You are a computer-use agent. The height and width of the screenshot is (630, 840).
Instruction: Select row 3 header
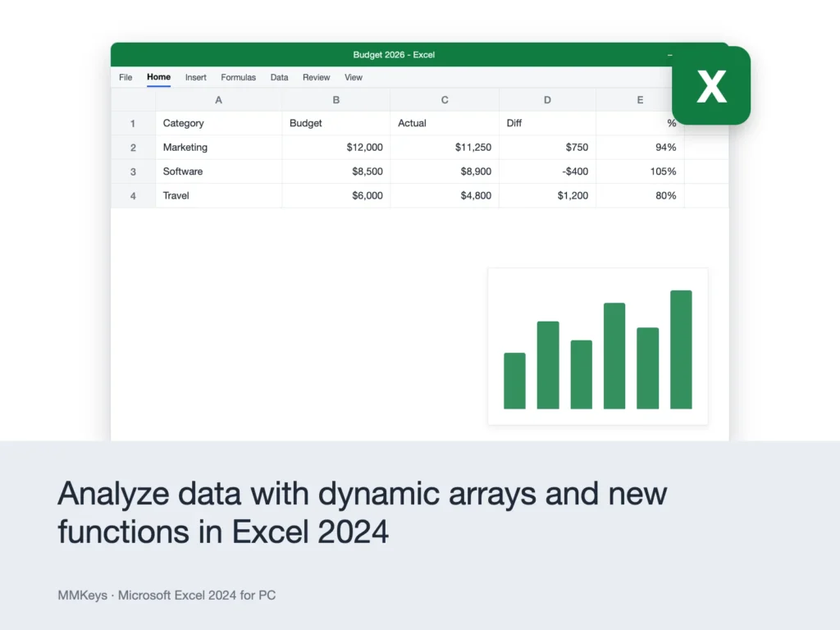point(133,171)
